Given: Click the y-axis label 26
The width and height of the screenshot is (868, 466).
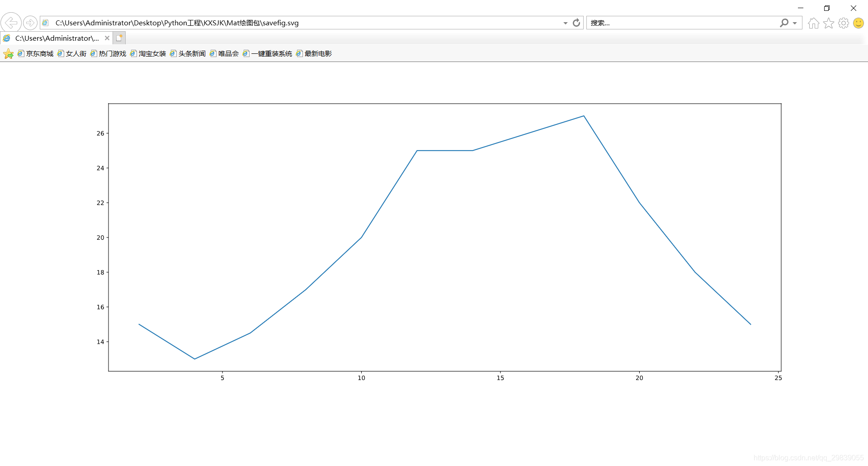Looking at the screenshot, I should pos(100,133).
